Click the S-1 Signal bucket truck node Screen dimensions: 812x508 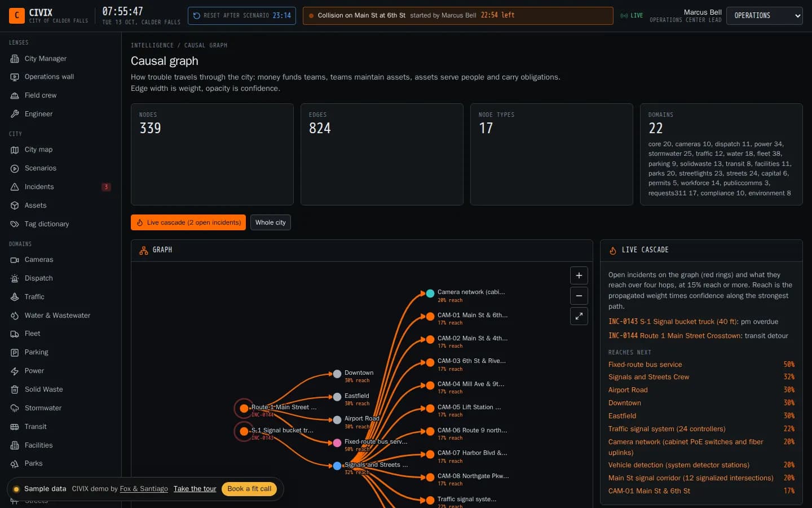click(x=244, y=431)
